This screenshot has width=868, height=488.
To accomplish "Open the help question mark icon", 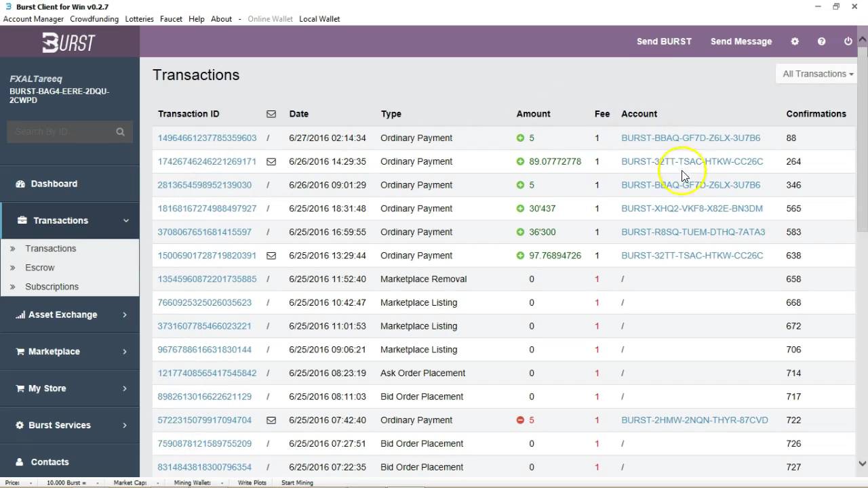I will coord(821,41).
